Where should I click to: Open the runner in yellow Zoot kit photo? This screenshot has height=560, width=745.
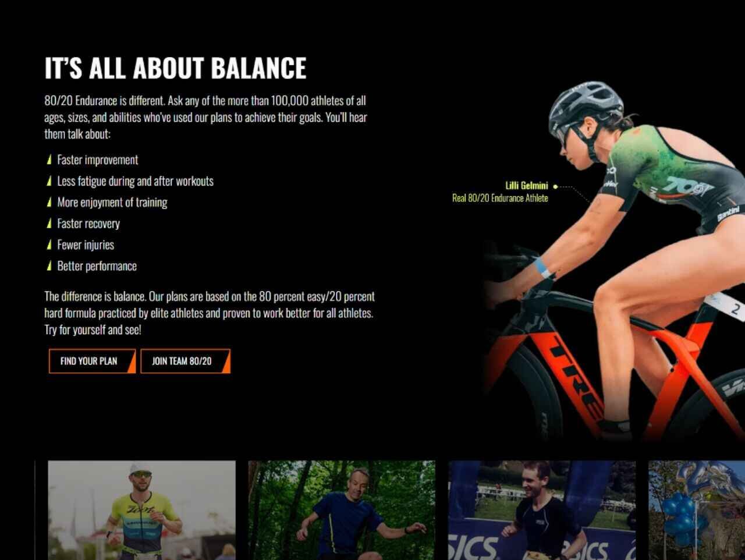pyautogui.click(x=142, y=510)
